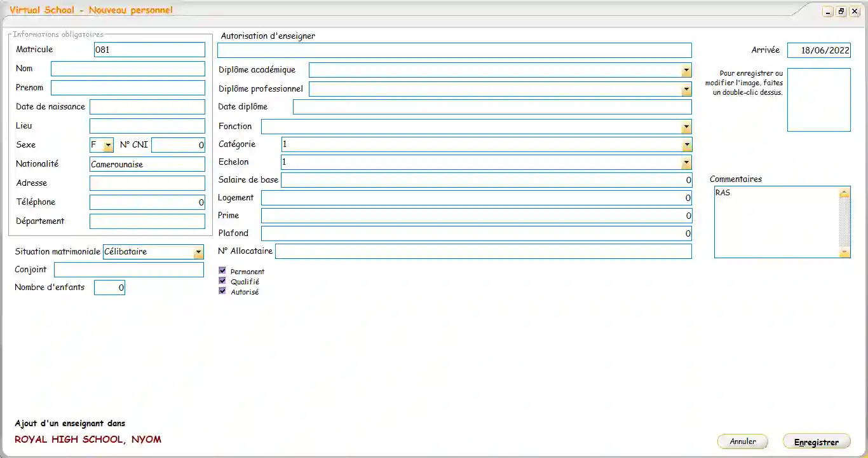868x458 pixels.
Task: Open the Catégorie dropdown
Action: coord(686,144)
